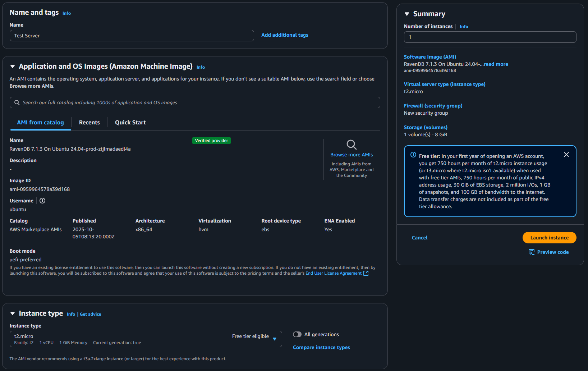
Task: Open Info link beside Name and tags
Action: pos(66,13)
